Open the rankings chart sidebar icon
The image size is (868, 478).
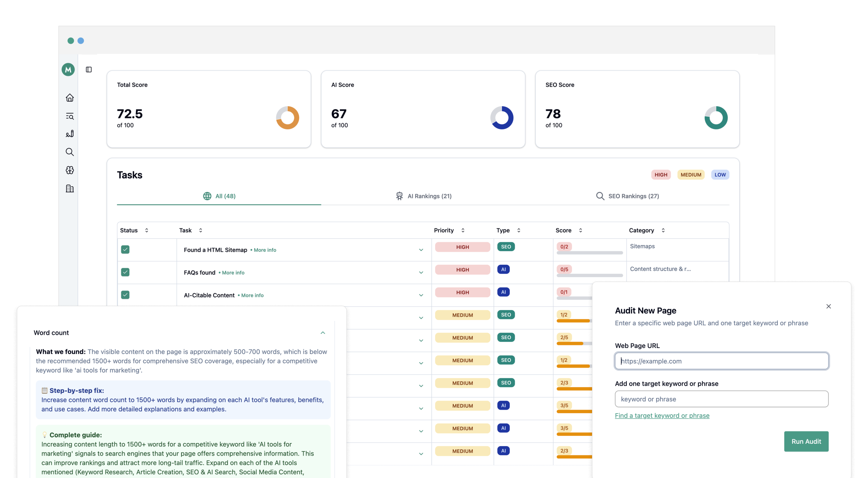coord(70,134)
